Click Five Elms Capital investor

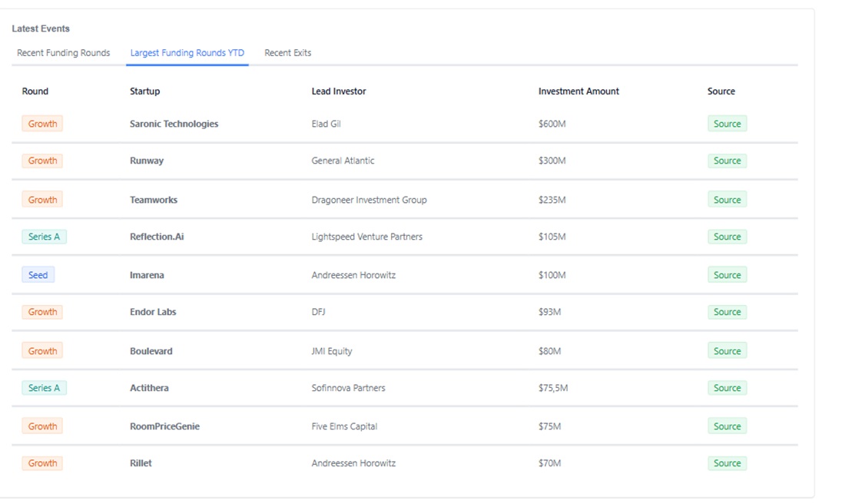pyautogui.click(x=344, y=426)
